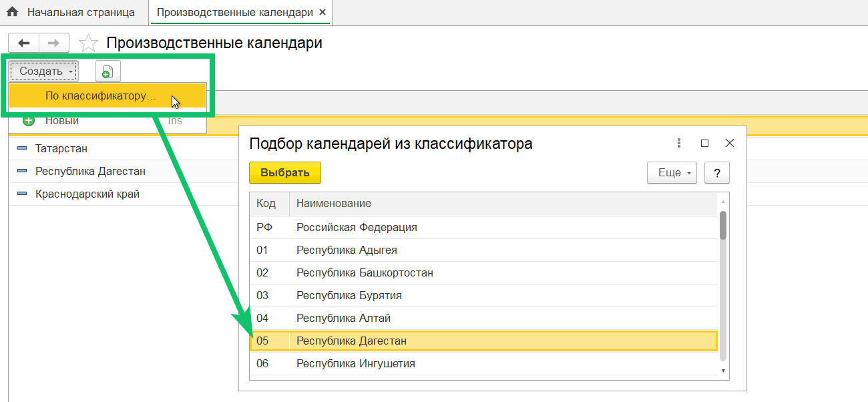The image size is (868, 402).
Task: Click Краснодарский край in calendar list
Action: 87,194
